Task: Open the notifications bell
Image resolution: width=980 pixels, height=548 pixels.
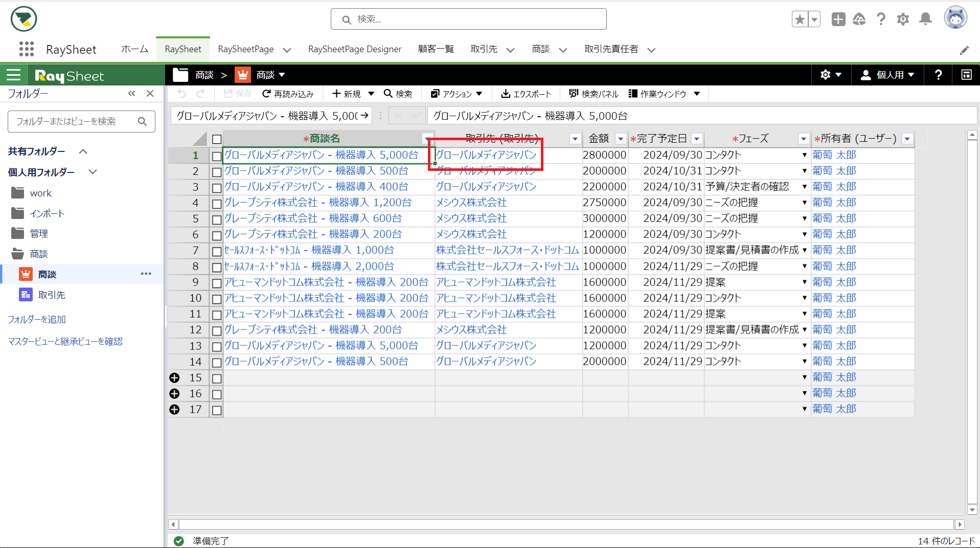Action: [925, 19]
